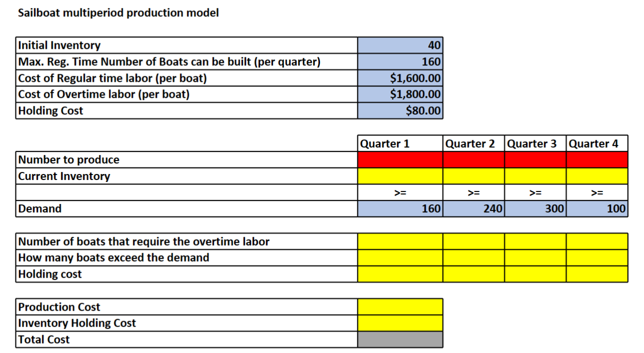Screen dimensions: 644x353
Task: Select the Demand cell showing 300 for Quarter 3
Action: click(x=535, y=208)
